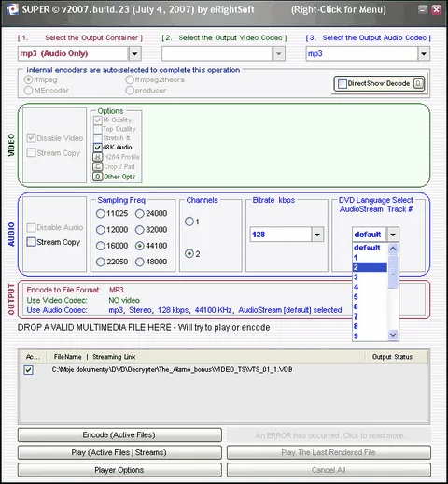Toggle the Stretch It checkbox
The width and height of the screenshot is (448, 484).
pyautogui.click(x=98, y=138)
